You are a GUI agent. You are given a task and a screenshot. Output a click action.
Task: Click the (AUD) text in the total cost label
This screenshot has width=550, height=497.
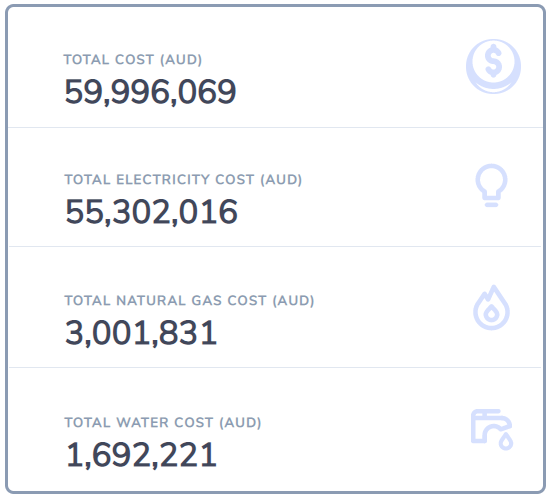pyautogui.click(x=181, y=60)
